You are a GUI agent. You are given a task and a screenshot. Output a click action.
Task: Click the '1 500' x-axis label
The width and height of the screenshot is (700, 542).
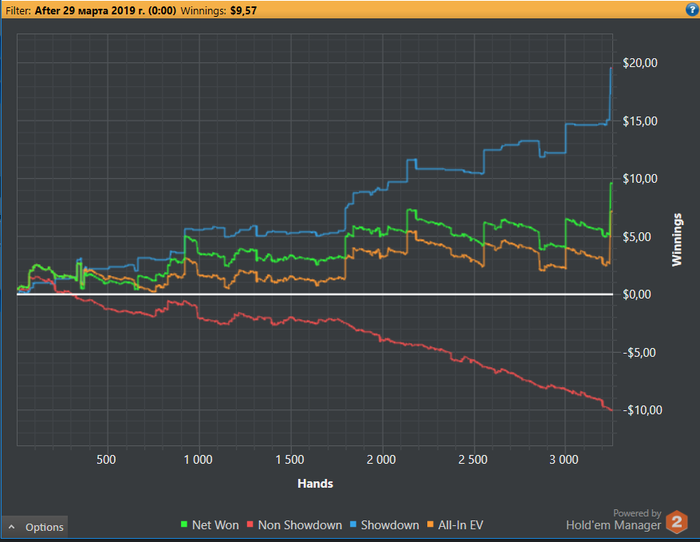coord(290,459)
